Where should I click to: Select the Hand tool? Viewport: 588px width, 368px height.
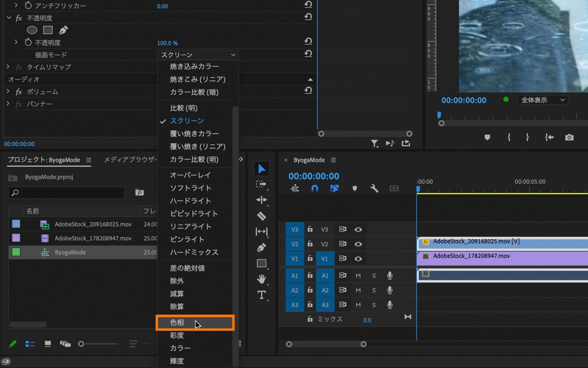(261, 279)
